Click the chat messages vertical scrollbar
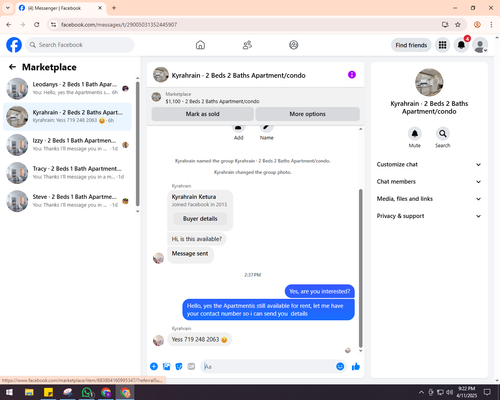 pos(360,268)
